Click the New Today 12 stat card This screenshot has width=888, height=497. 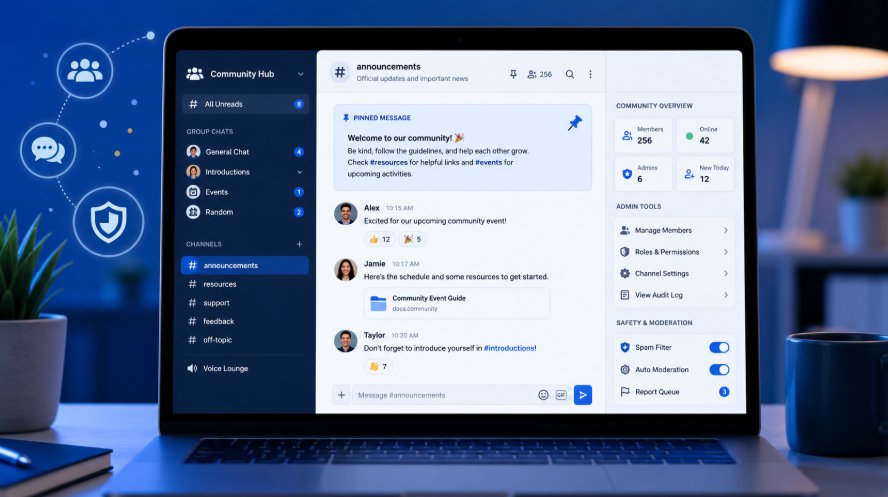706,174
